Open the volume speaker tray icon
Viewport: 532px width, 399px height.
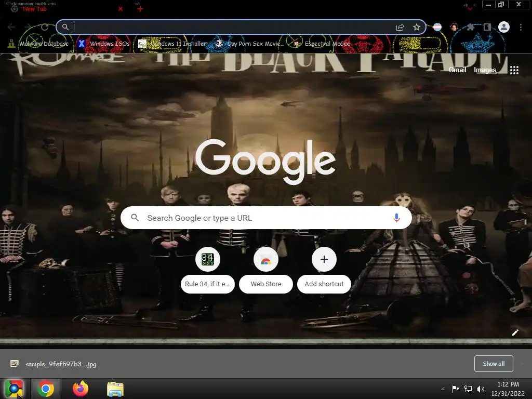[x=481, y=389]
